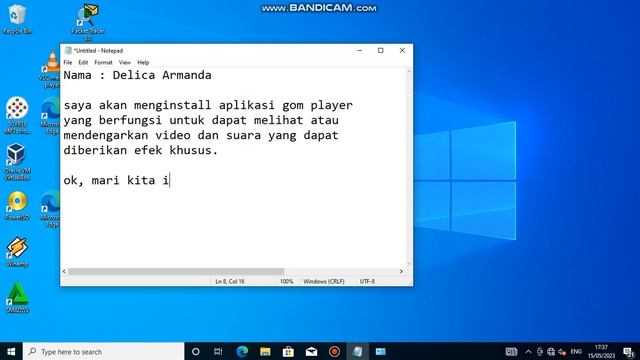Select the Recycle Bin desktop icon

coord(17,18)
